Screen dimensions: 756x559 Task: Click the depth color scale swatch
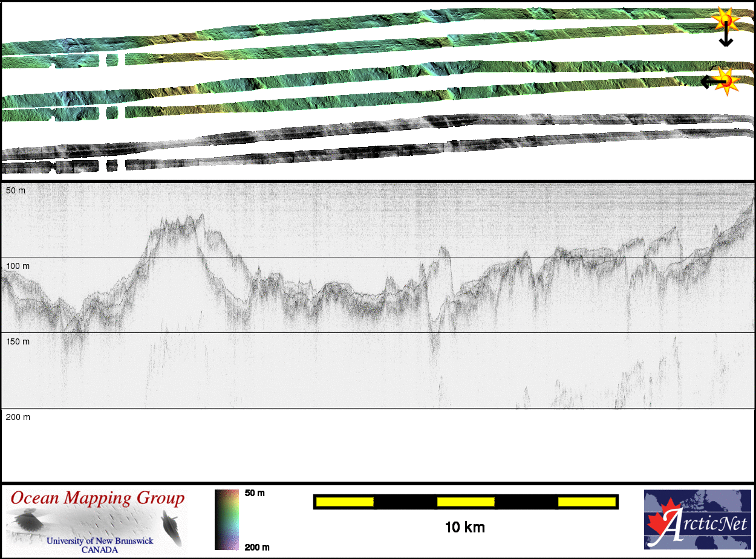point(227,519)
